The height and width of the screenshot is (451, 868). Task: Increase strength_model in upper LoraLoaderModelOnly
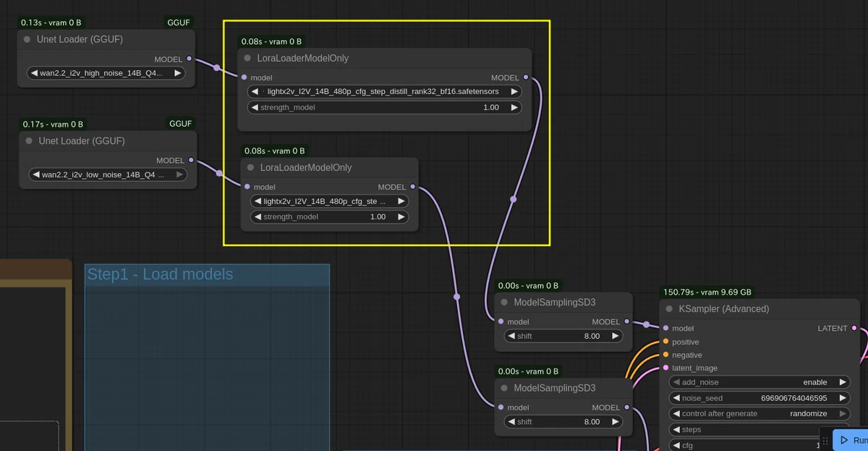click(514, 107)
